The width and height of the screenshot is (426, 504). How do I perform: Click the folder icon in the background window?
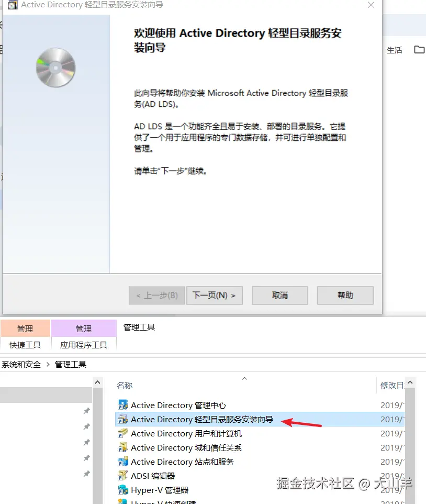419,49
